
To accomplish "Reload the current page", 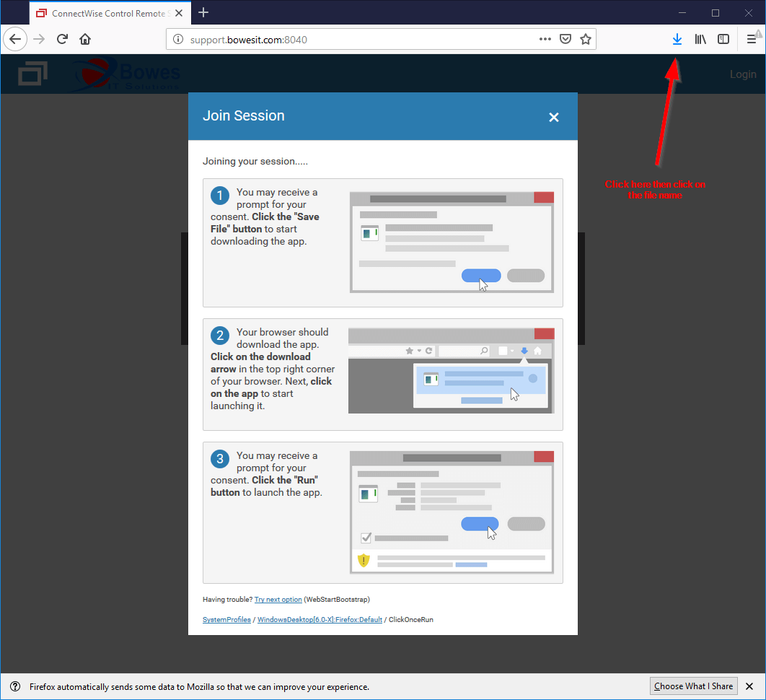I will [62, 39].
